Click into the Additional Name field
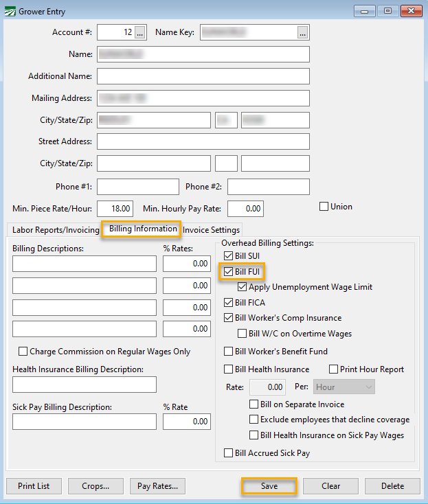 (x=203, y=76)
